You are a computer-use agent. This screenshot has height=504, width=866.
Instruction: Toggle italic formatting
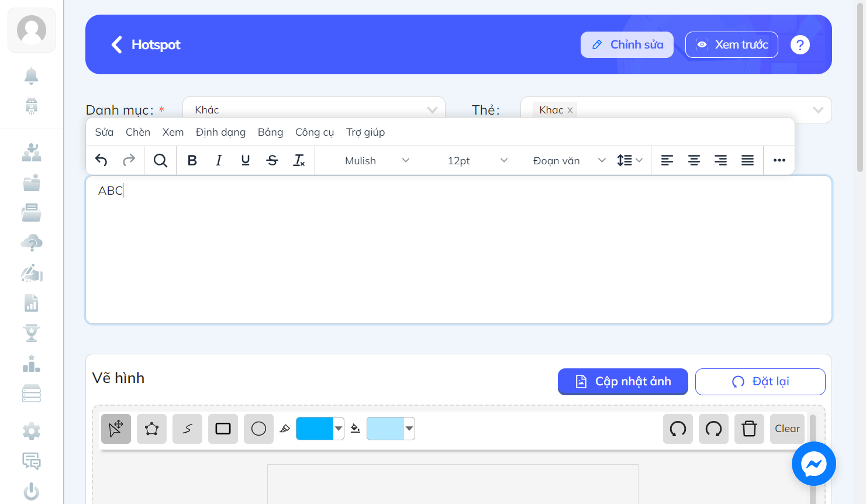tap(219, 160)
